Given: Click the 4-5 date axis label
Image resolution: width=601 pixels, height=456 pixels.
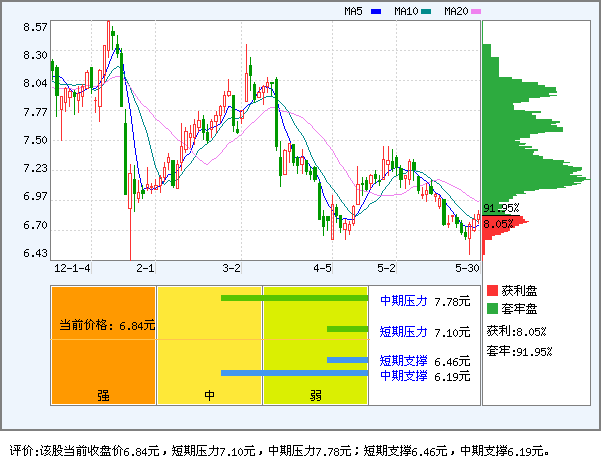Looking at the screenshot, I should 322,268.
